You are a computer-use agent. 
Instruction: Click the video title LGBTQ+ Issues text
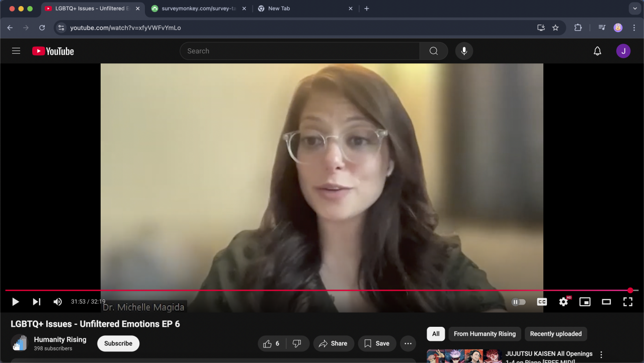click(95, 324)
